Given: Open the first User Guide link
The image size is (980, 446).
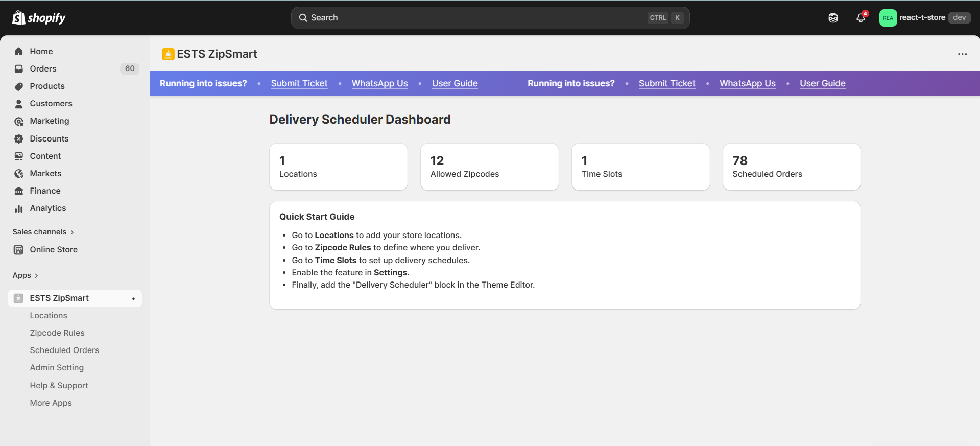Looking at the screenshot, I should tap(455, 83).
